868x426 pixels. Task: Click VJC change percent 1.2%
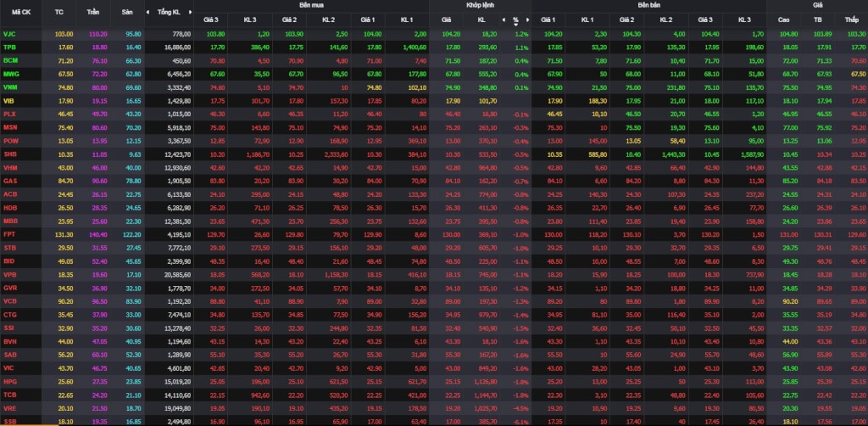521,34
